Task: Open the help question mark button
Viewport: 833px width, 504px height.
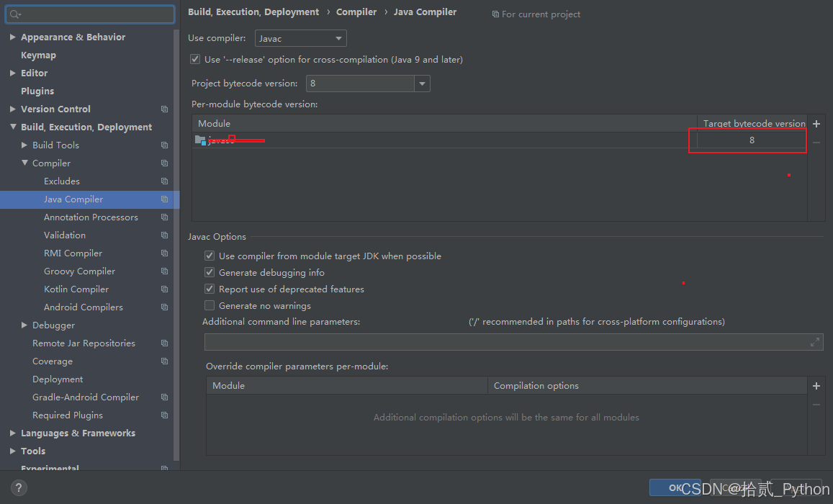Action: (19, 487)
